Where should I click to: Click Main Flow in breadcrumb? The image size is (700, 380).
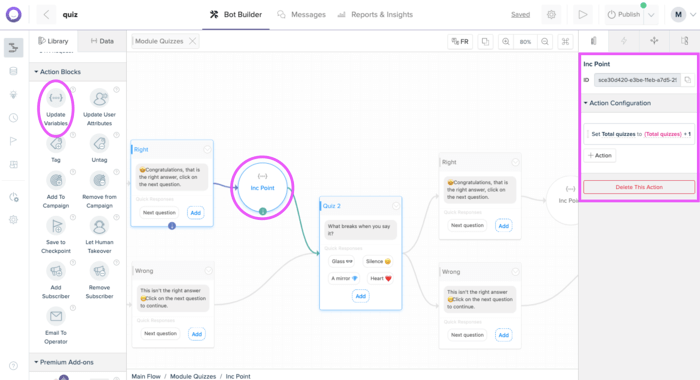pos(146,376)
